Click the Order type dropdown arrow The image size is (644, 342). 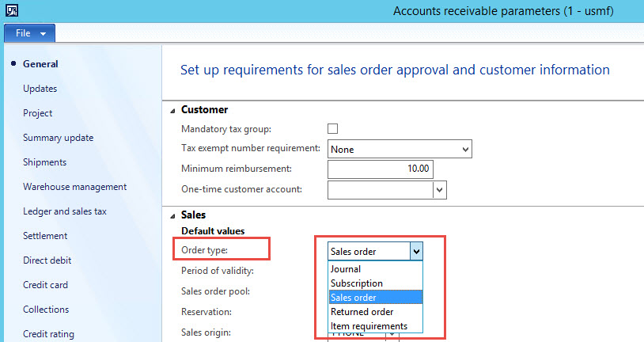click(416, 252)
